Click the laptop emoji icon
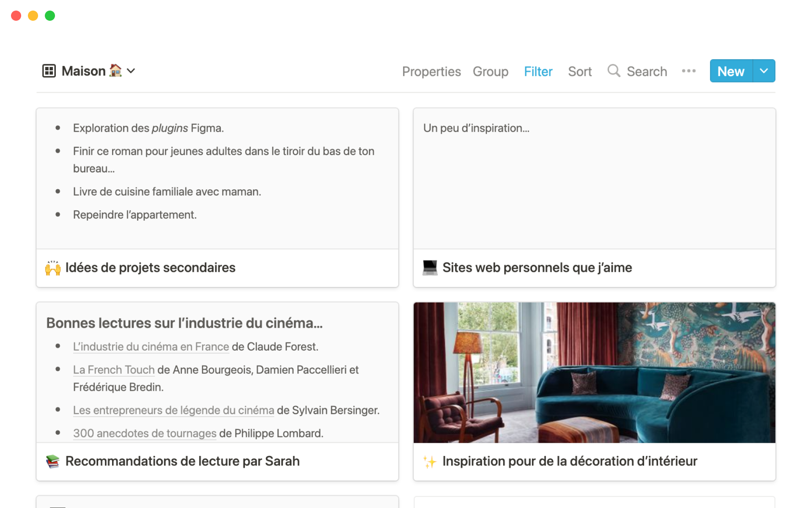Screen dimensions: 812x508 click(x=430, y=268)
